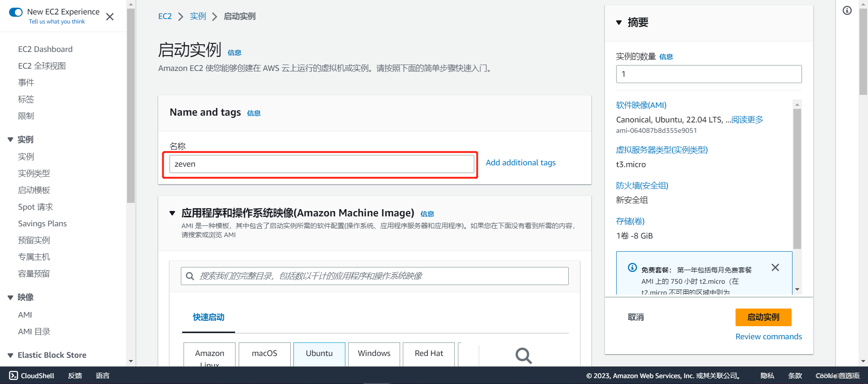Select the Windows quick start tile
This screenshot has width=868, height=384.
[x=374, y=354]
